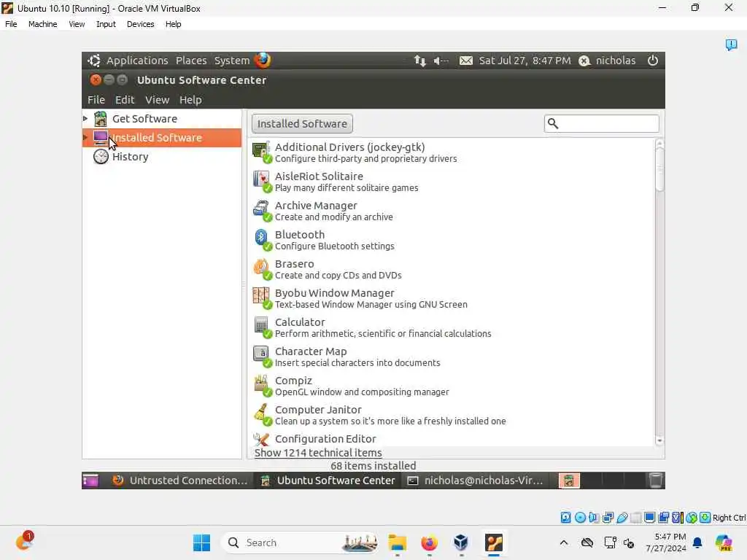Click the Additional Drivers (jockey-gtk) icon
This screenshot has height=560, width=747.
[x=262, y=152]
